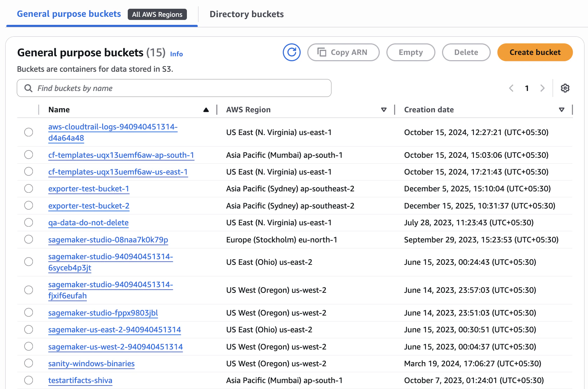Open cf-templates-uqx13uemf6aw-us-east-1 bucket
The width and height of the screenshot is (588, 389).
[x=118, y=172]
